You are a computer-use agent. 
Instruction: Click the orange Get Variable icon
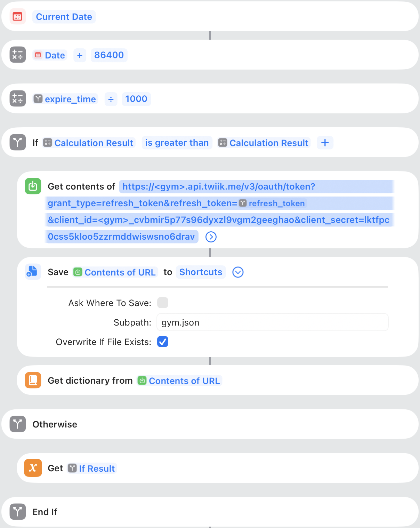pyautogui.click(x=33, y=468)
